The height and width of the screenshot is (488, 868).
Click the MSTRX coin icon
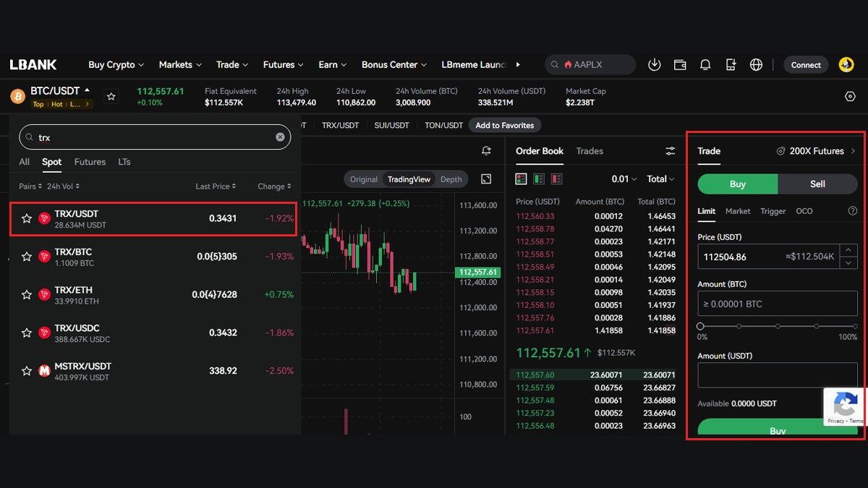pos(44,371)
